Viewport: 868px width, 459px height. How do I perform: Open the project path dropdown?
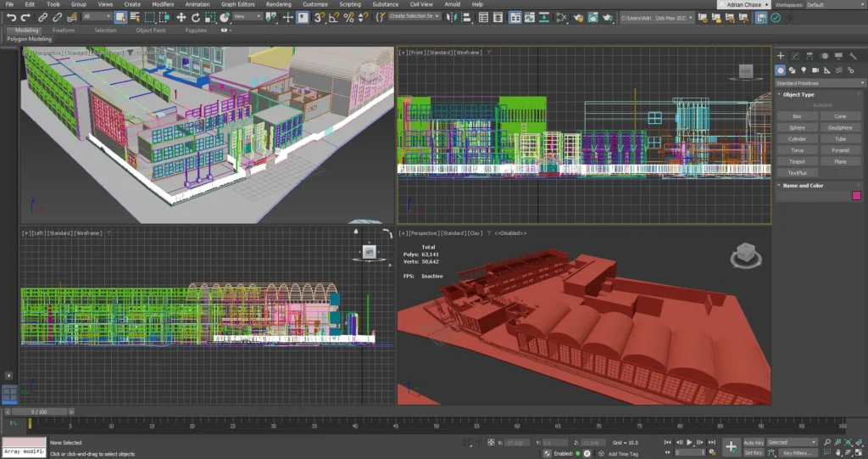pyautogui.click(x=656, y=18)
